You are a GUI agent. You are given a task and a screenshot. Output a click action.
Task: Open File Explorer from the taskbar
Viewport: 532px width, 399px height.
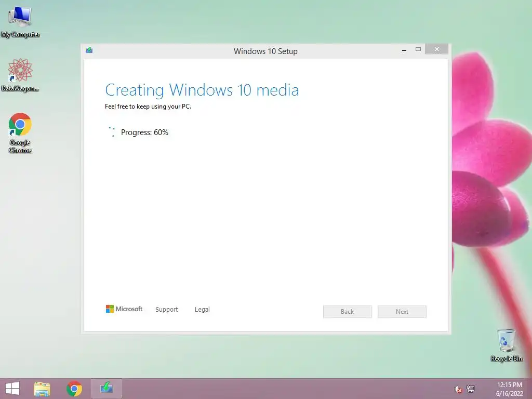[42, 389]
